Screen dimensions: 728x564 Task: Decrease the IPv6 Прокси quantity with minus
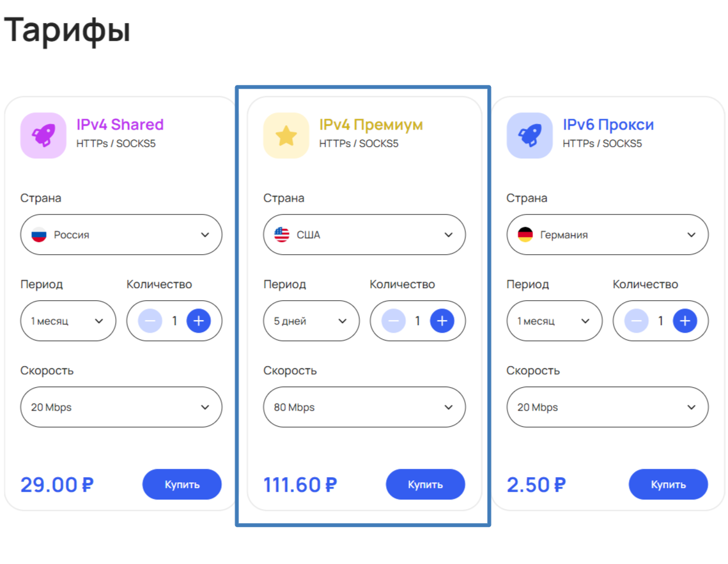point(637,321)
